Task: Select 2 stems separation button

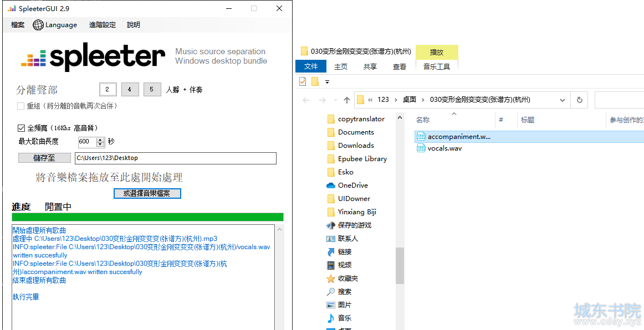Action: pos(108,90)
